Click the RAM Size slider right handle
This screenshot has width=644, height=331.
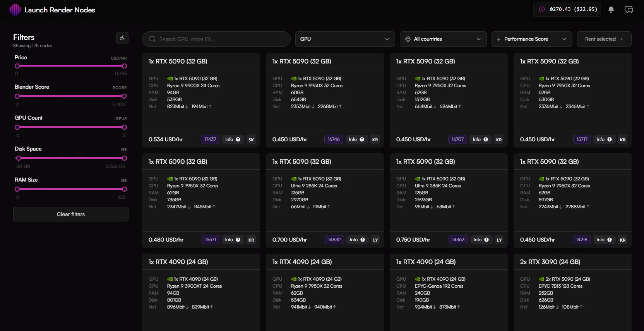click(124, 189)
